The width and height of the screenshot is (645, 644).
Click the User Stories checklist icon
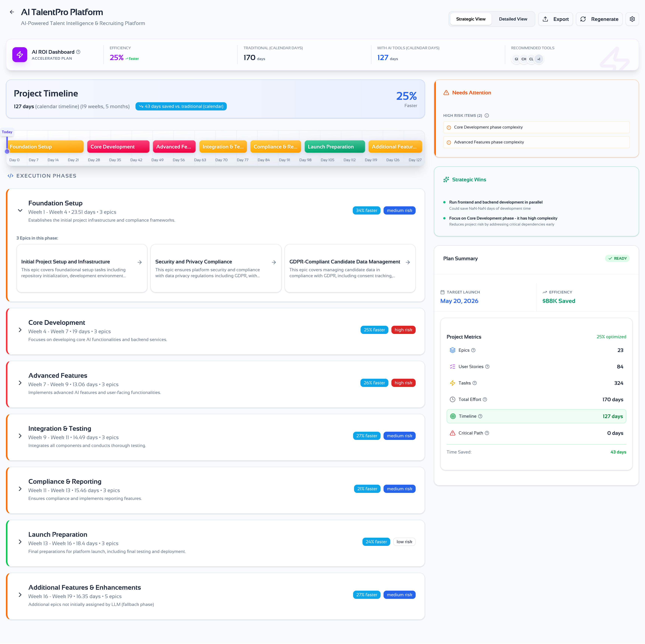point(453,366)
